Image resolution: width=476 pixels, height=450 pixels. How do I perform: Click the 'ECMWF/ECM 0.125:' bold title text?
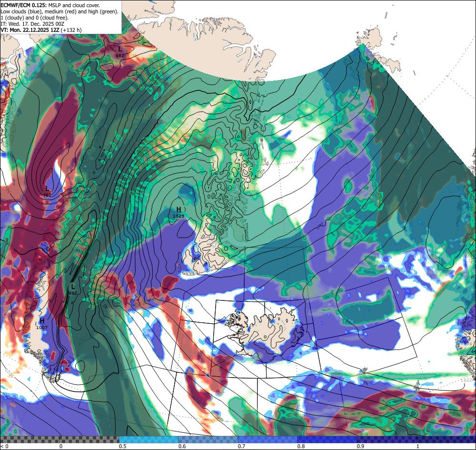tap(24, 5)
